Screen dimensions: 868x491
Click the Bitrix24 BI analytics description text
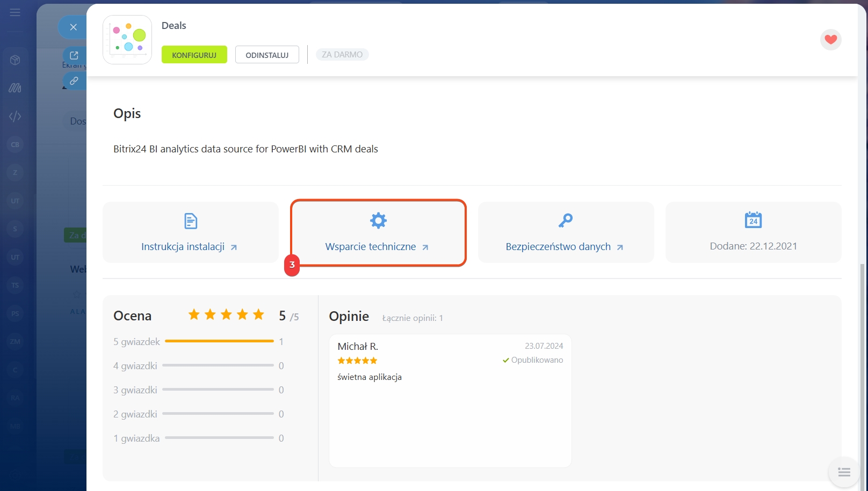[245, 149]
